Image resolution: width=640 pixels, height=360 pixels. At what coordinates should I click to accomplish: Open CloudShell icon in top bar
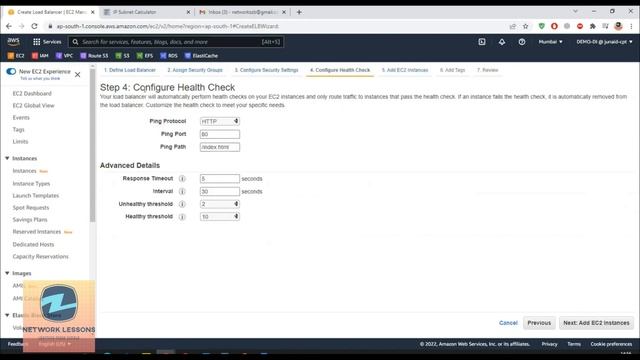(x=482, y=42)
